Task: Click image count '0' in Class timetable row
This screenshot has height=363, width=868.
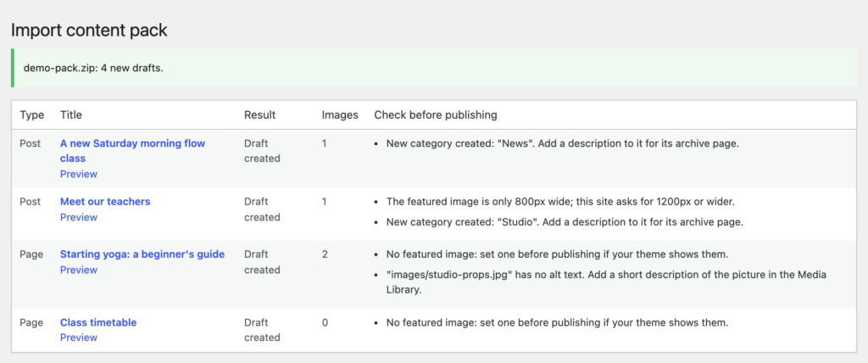Action: pyautogui.click(x=325, y=322)
